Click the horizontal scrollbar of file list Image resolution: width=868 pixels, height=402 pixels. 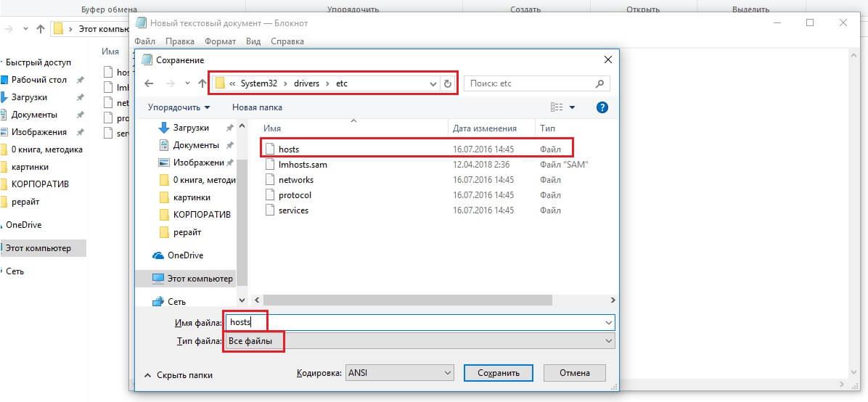[407, 300]
